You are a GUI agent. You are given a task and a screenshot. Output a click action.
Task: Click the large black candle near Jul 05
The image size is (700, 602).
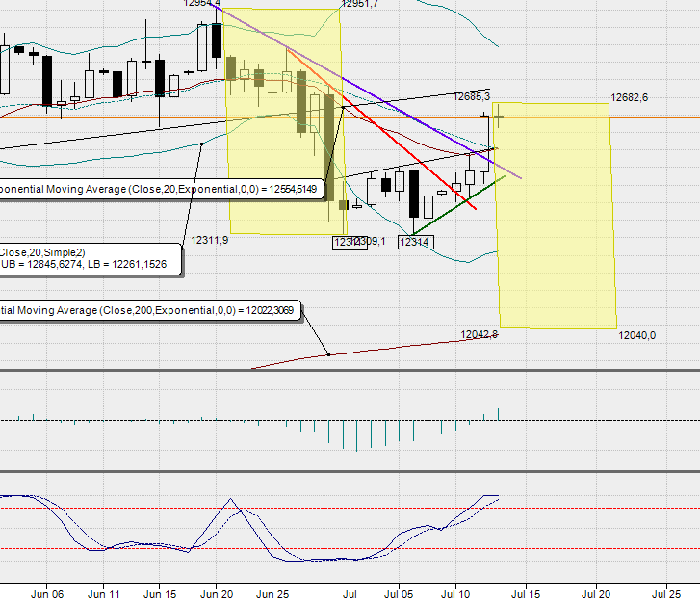coord(414,194)
